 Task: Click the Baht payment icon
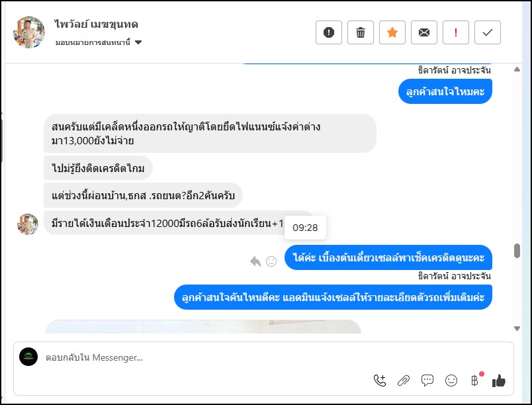pos(474,380)
